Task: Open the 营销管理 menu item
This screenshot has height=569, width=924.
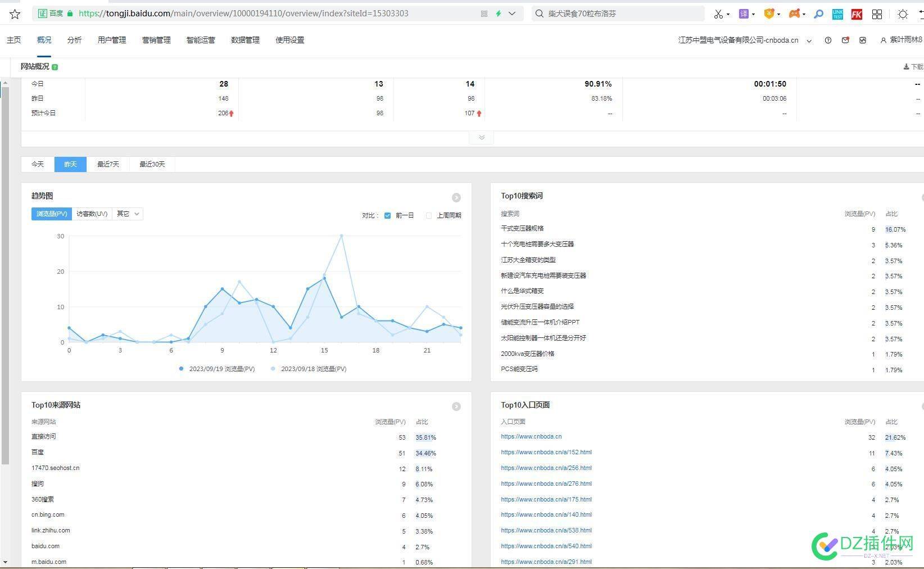Action: tap(156, 40)
